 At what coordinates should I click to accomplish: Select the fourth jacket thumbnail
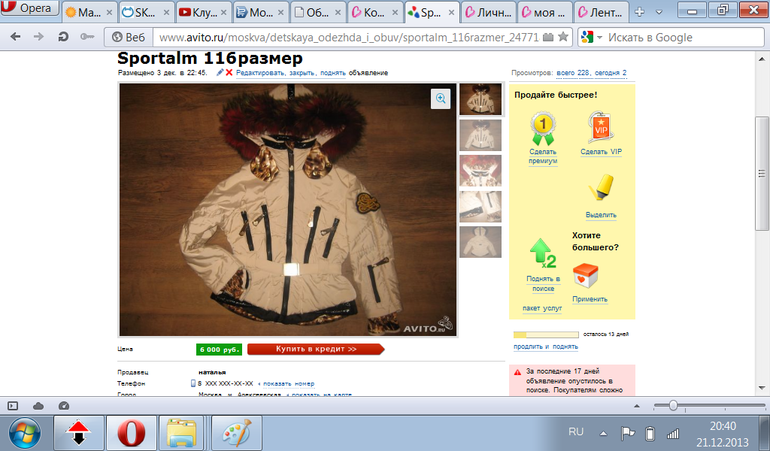(x=481, y=207)
